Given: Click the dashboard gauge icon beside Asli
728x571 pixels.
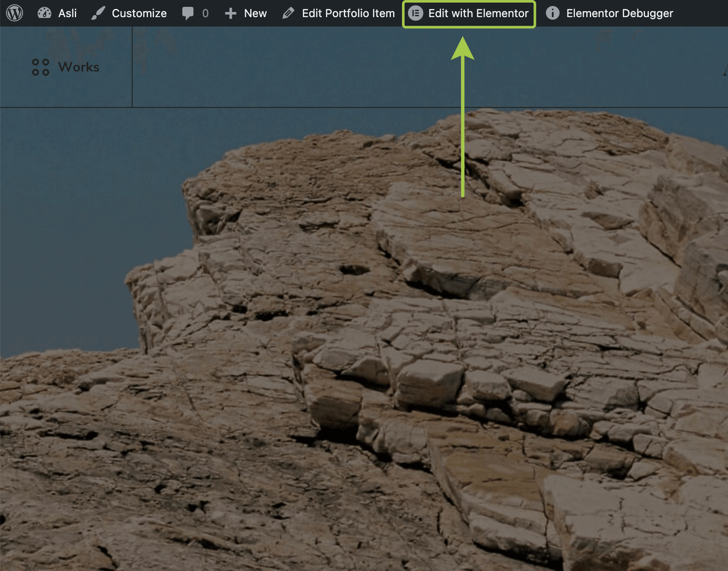Looking at the screenshot, I should (x=44, y=13).
